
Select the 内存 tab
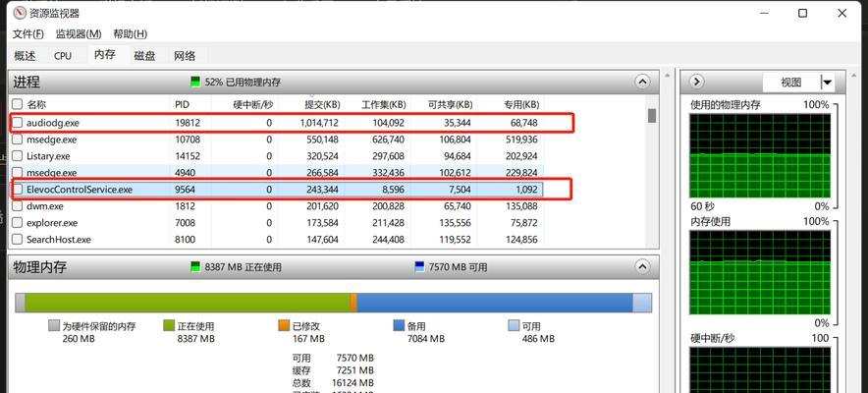pos(105,54)
